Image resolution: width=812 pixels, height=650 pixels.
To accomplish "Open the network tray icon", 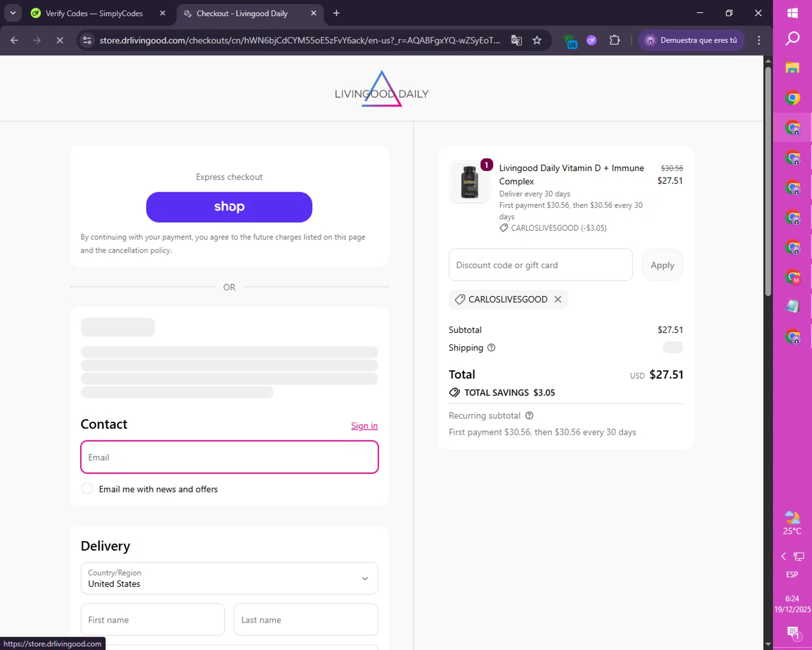I will coord(799,556).
